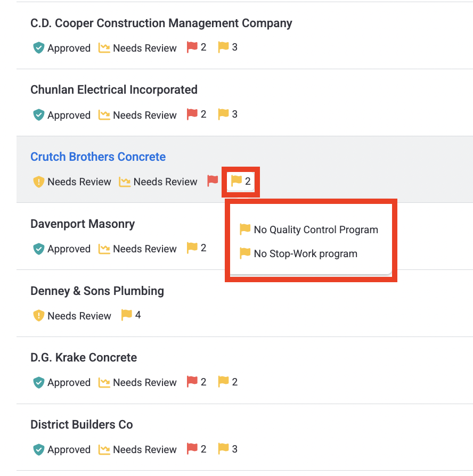This screenshot has height=476, width=473.
Task: Click the Needs Review chart icon for Crutch Brothers
Action: point(125,182)
